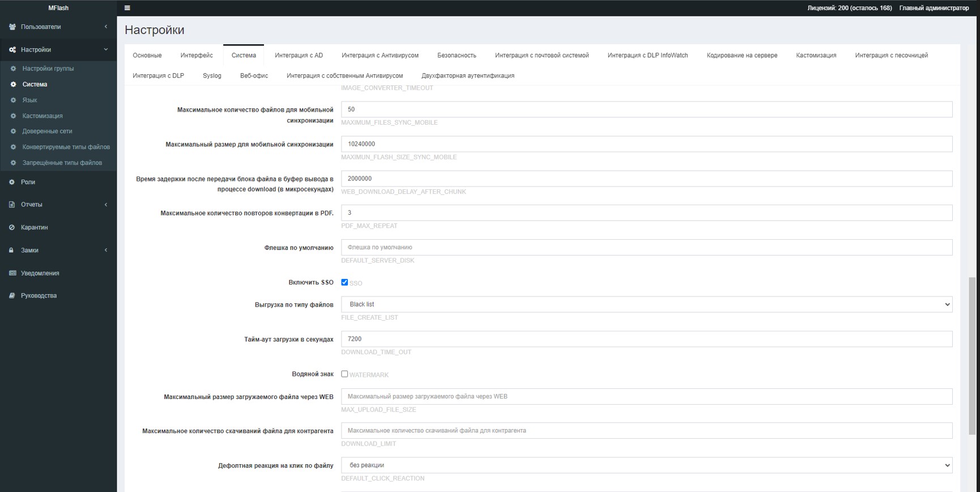This screenshot has width=980, height=492.
Task: Open the Кодирование на сервере tab
Action: tap(742, 56)
